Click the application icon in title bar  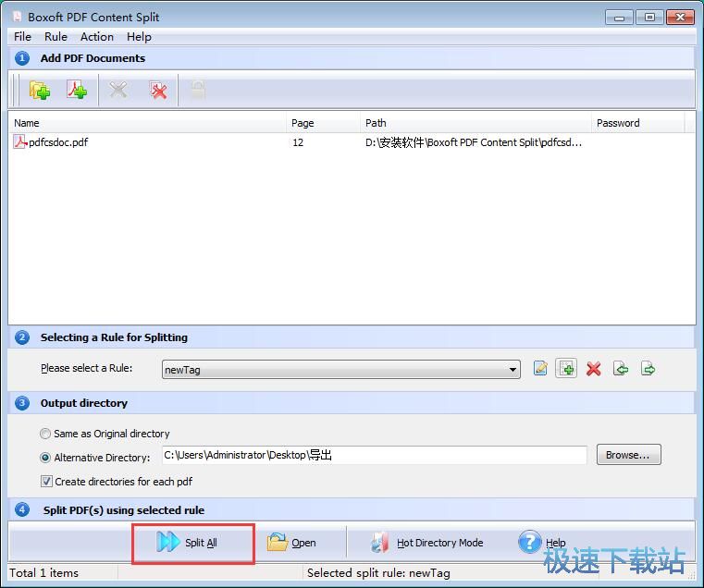pos(17,17)
